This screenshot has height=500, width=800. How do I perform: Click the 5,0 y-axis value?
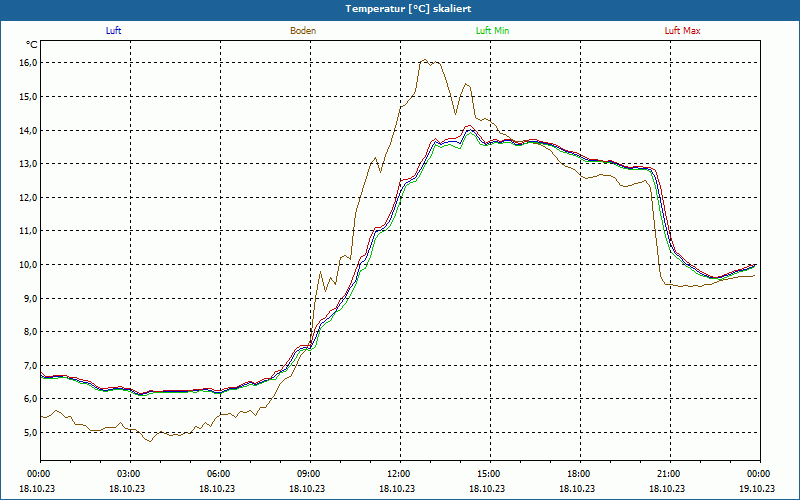(x=30, y=433)
